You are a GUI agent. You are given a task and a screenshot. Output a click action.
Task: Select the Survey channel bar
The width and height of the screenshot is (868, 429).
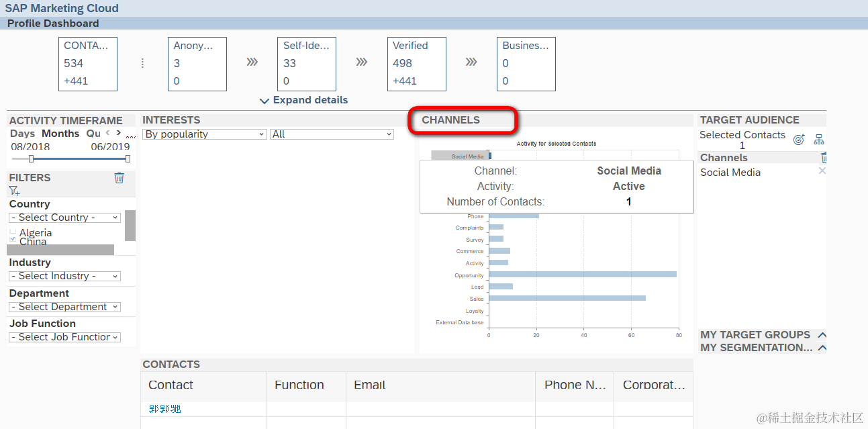[x=496, y=239]
